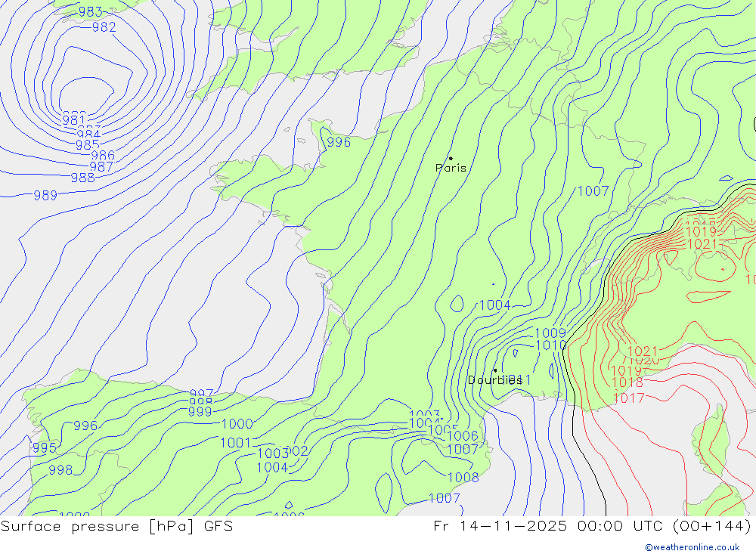Click the 985 isobar label

coord(88,145)
